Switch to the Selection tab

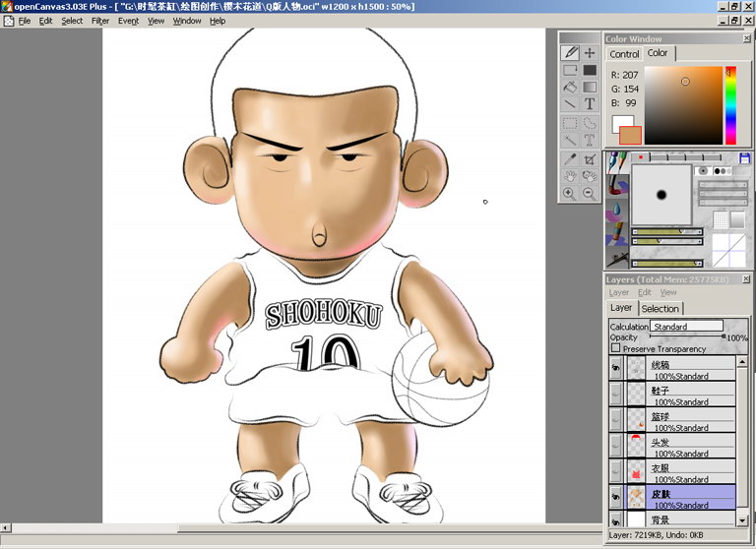[x=661, y=309]
